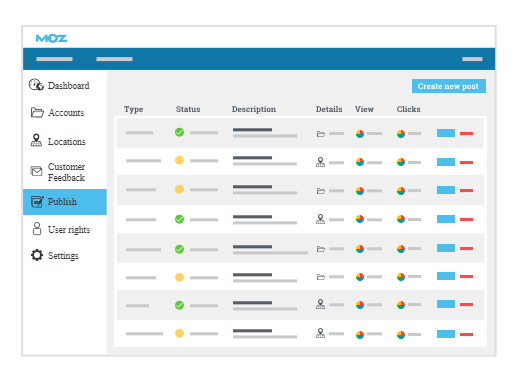Sort by the Status column header

click(188, 109)
